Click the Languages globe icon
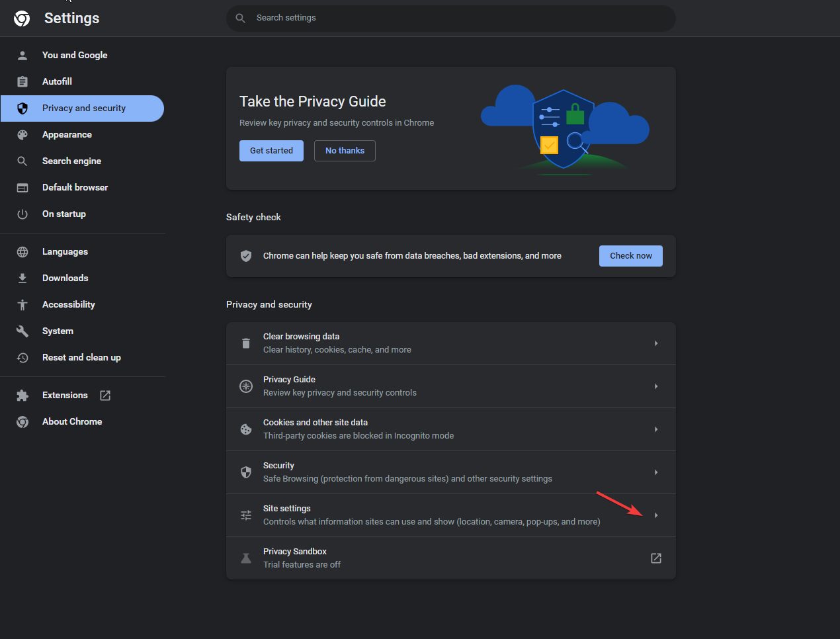 pos(22,252)
